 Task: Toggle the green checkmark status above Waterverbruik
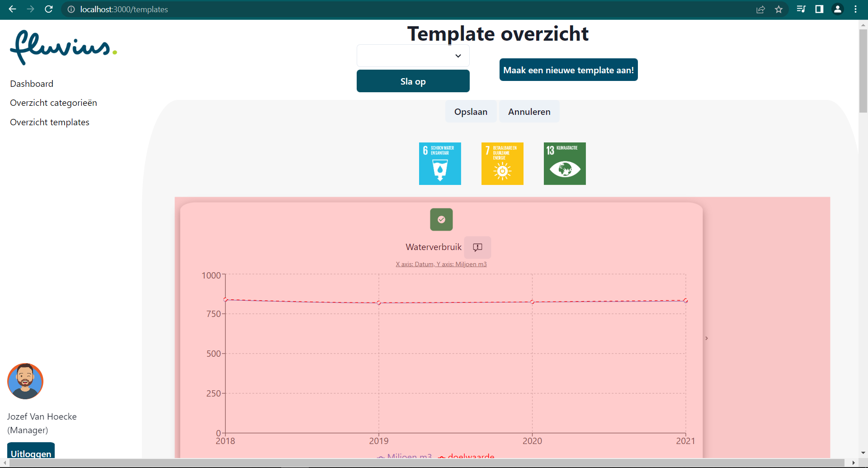(441, 219)
